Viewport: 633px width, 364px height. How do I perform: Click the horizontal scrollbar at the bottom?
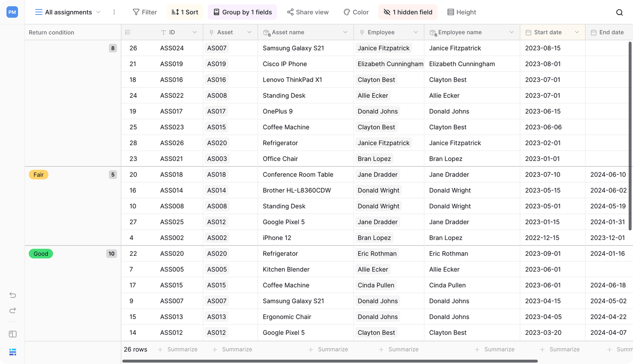(330, 361)
